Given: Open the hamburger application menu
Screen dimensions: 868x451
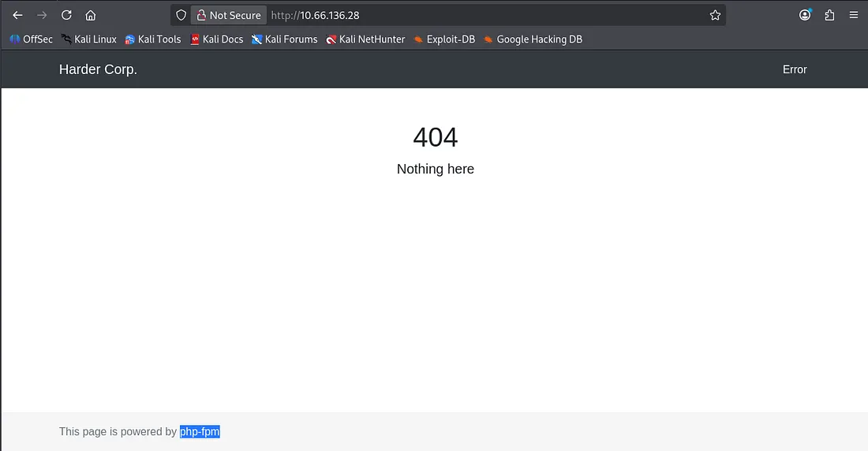Looking at the screenshot, I should pyautogui.click(x=853, y=15).
